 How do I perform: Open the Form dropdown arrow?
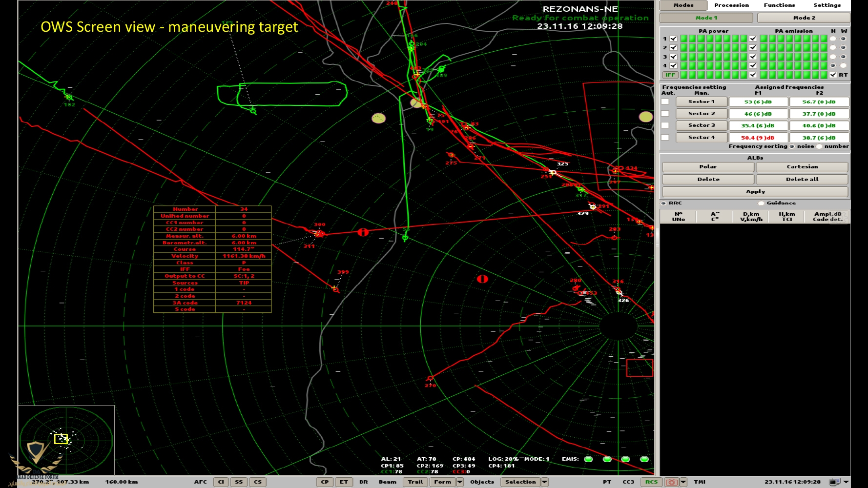pos(460,482)
